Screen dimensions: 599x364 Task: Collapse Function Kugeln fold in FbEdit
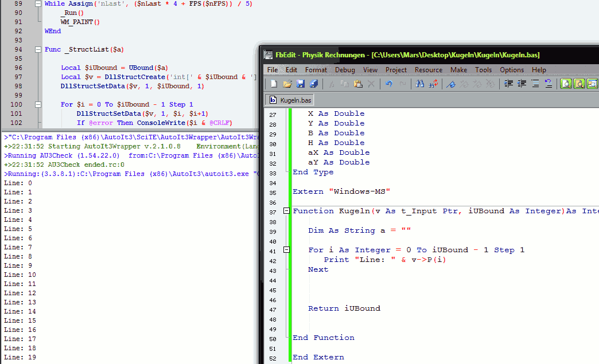pyautogui.click(x=287, y=212)
